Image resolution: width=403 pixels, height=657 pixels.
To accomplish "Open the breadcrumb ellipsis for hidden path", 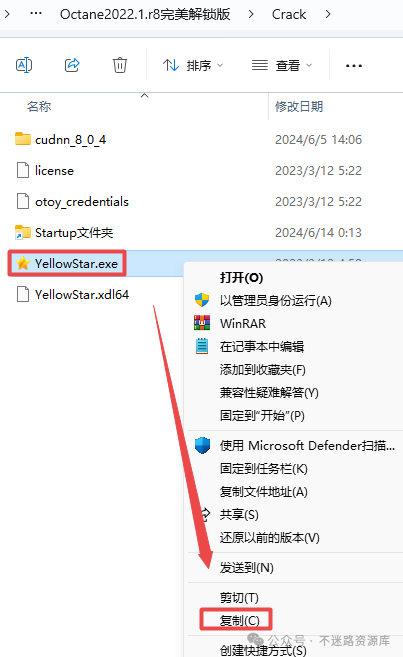I will [x=36, y=13].
